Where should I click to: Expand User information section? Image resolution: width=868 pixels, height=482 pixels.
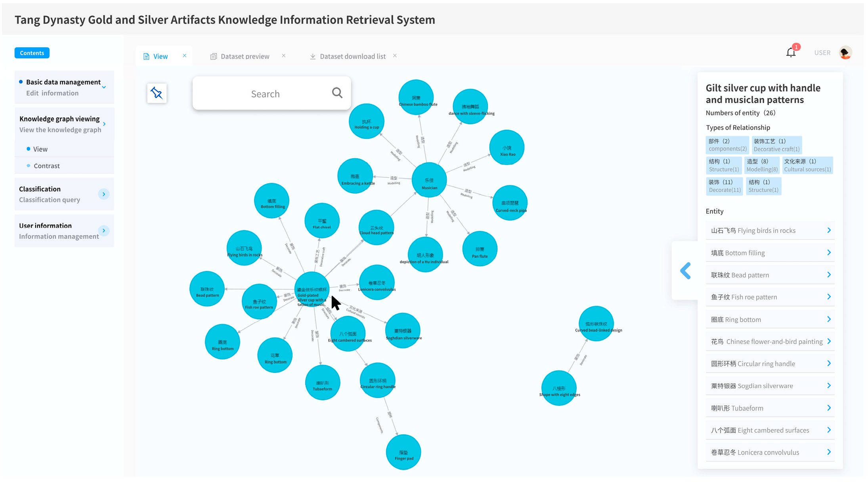click(x=104, y=231)
